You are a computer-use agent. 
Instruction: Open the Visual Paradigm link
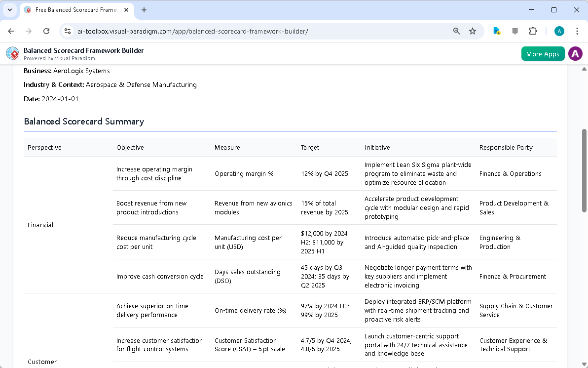(x=74, y=58)
